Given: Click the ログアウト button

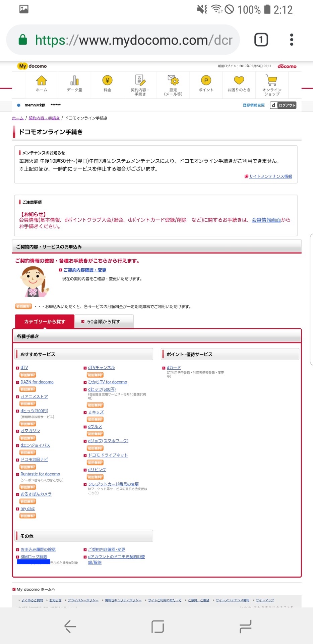Looking at the screenshot, I should click(284, 105).
